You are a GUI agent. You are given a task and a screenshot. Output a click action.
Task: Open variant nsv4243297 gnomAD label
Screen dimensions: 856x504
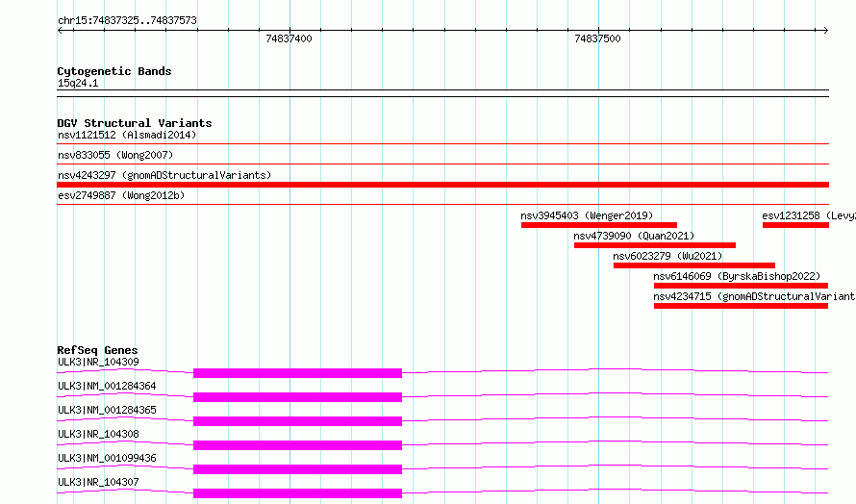point(164,175)
